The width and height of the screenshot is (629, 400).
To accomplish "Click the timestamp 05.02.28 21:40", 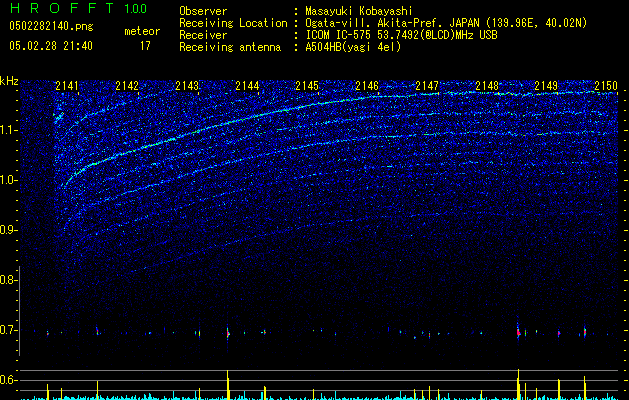I will pos(51,46).
